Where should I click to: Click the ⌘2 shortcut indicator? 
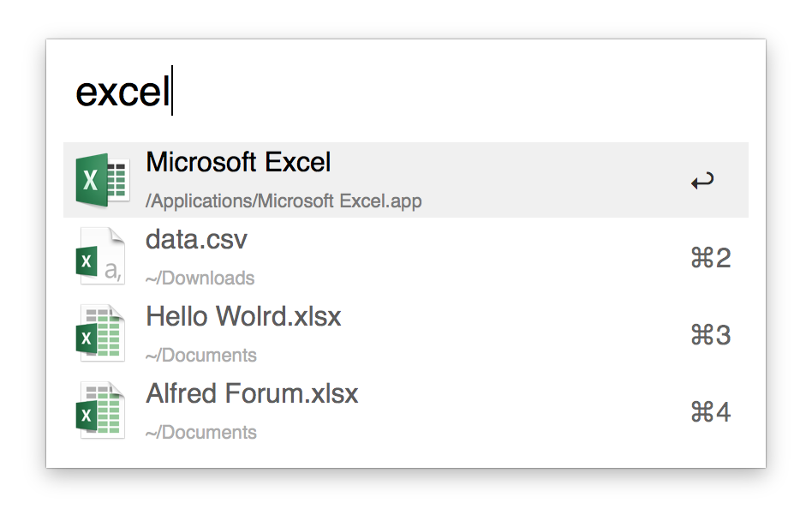pyautogui.click(x=711, y=258)
